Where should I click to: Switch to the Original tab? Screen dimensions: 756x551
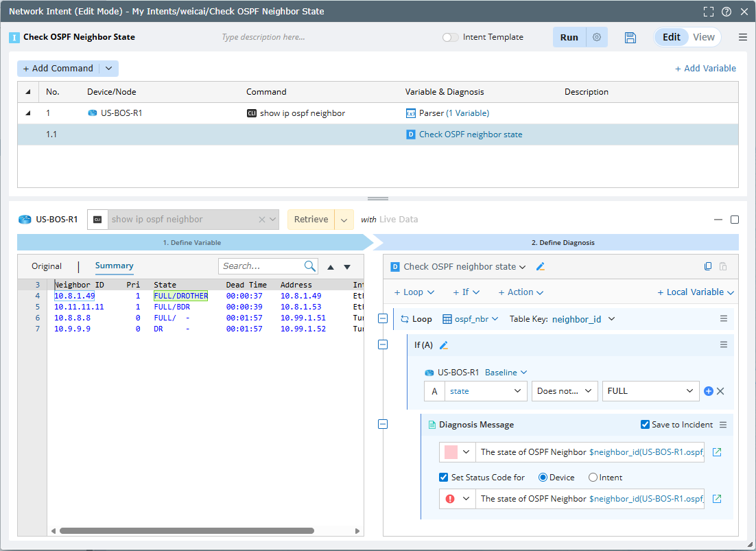pos(47,266)
